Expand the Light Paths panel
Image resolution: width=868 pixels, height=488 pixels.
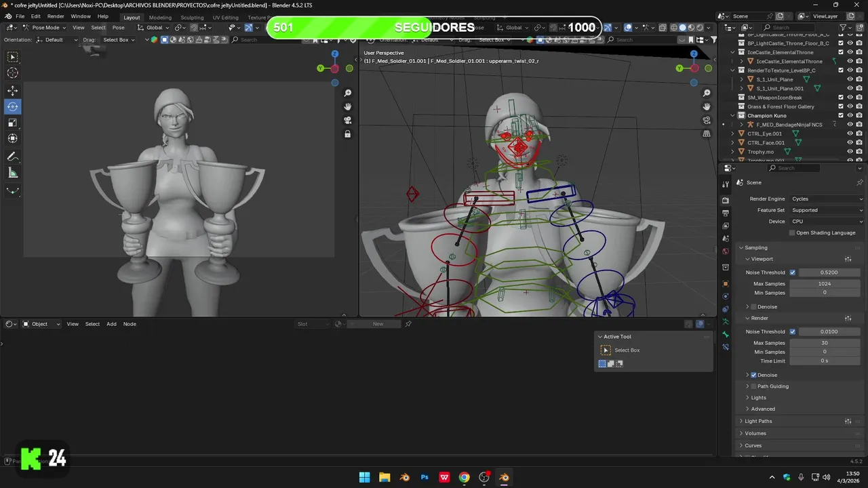click(x=741, y=421)
